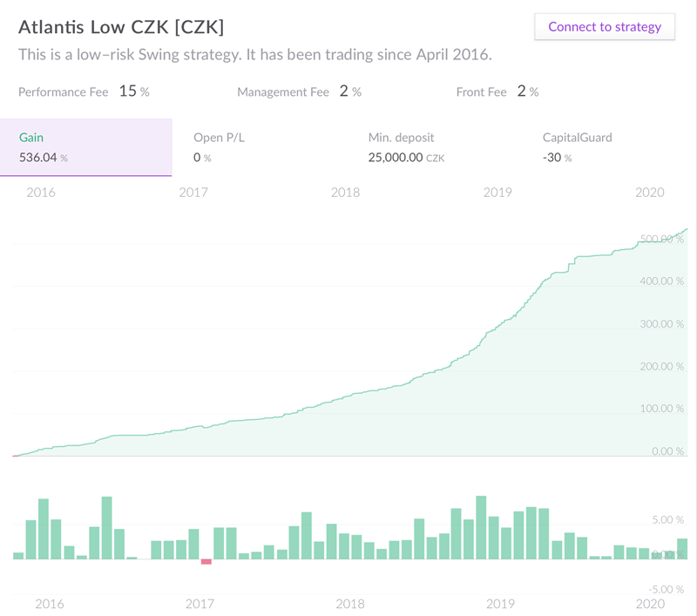This screenshot has width=697, height=616.
Task: Click the 5.00 % bar chart axis label
Action: (668, 519)
